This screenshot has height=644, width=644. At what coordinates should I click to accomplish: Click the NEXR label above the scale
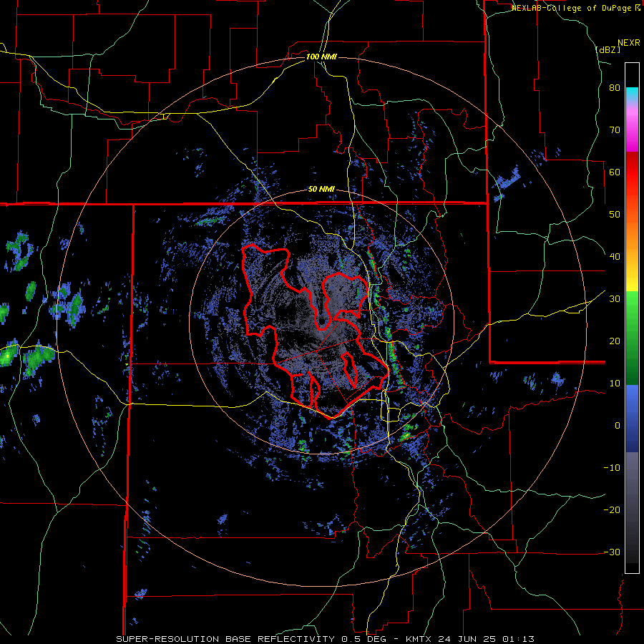628,43
